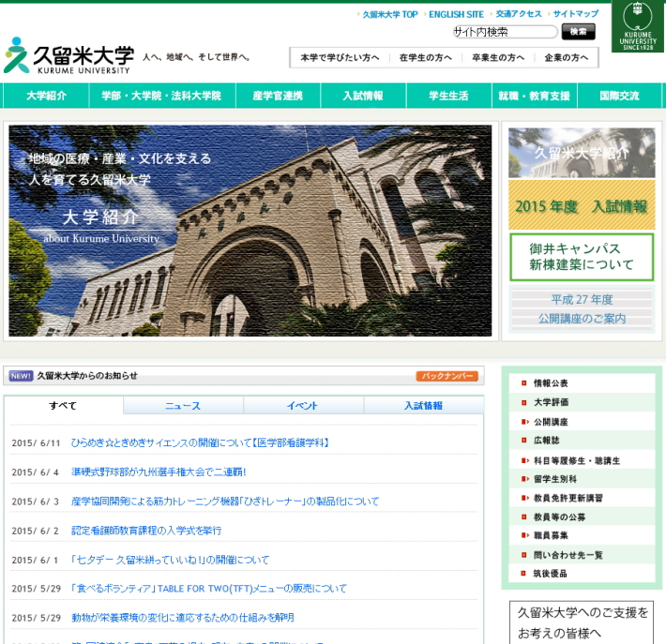Switch to the ニュース tab
666x644 pixels.
click(183, 406)
